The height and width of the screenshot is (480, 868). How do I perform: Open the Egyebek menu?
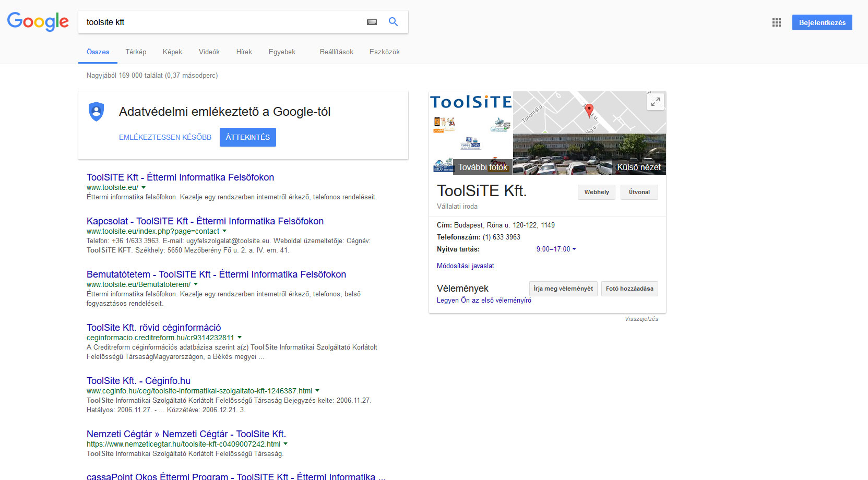coord(282,52)
